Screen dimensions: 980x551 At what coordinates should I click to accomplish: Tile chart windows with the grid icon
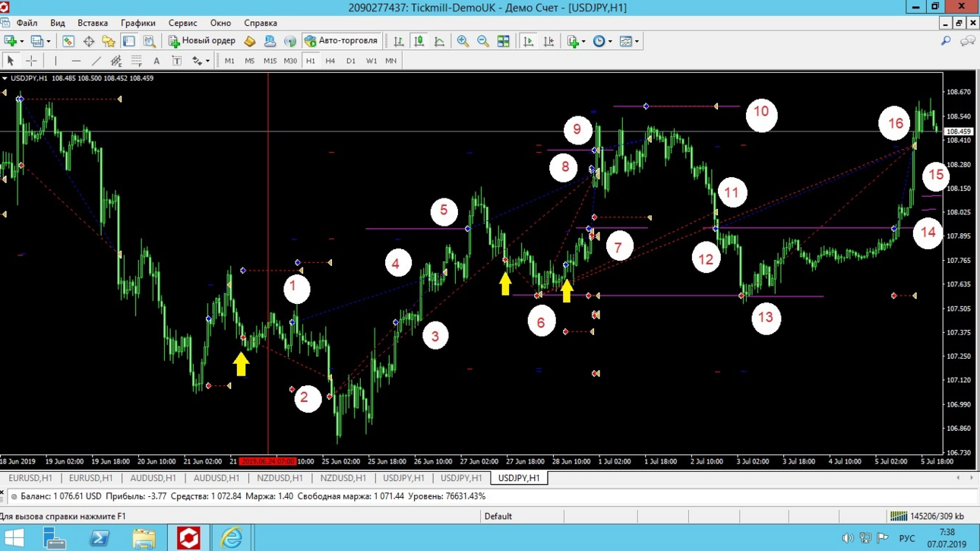click(x=504, y=41)
